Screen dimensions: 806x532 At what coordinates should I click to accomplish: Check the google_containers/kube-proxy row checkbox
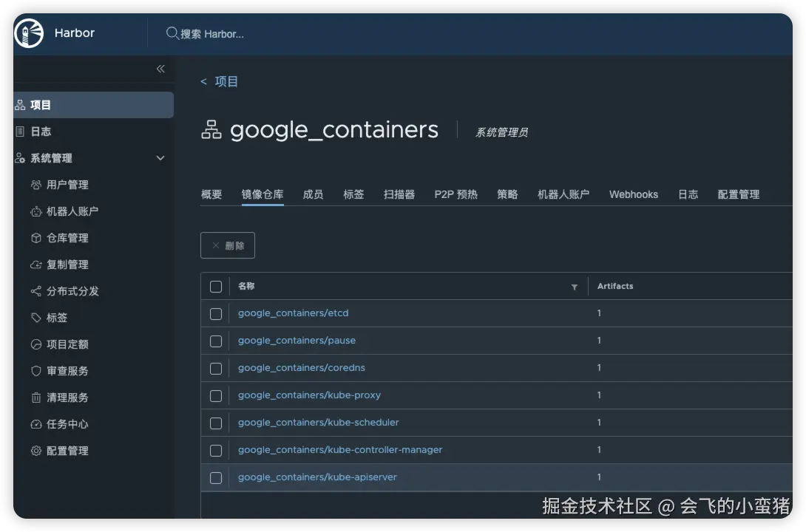pyautogui.click(x=216, y=396)
